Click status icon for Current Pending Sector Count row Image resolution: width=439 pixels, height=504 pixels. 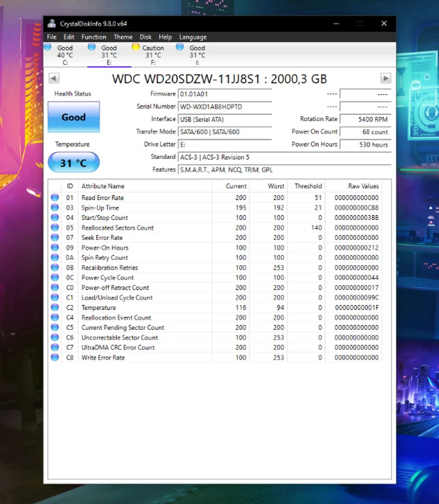55,327
